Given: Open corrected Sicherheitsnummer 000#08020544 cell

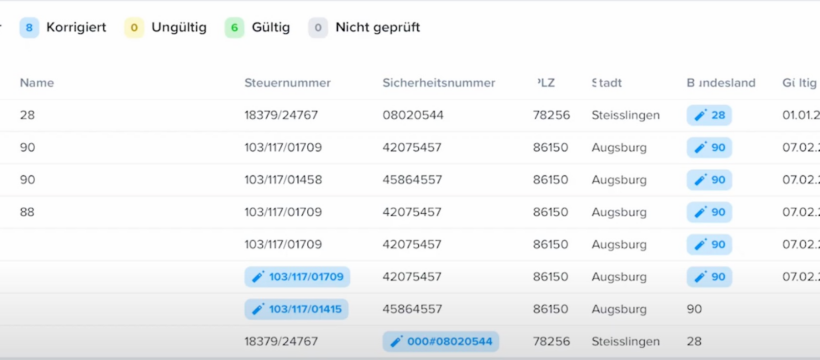Looking at the screenshot, I should pyautogui.click(x=441, y=342).
